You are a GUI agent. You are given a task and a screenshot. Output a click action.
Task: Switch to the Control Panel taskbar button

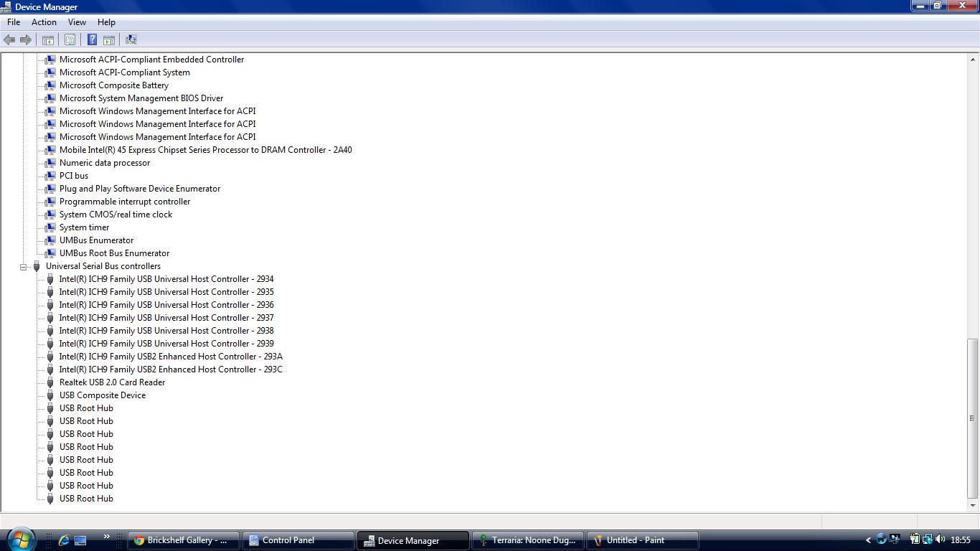[x=299, y=540]
